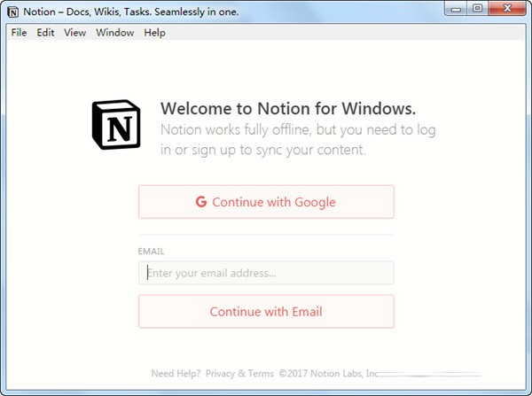Click the large Notion cube logo

(x=116, y=124)
